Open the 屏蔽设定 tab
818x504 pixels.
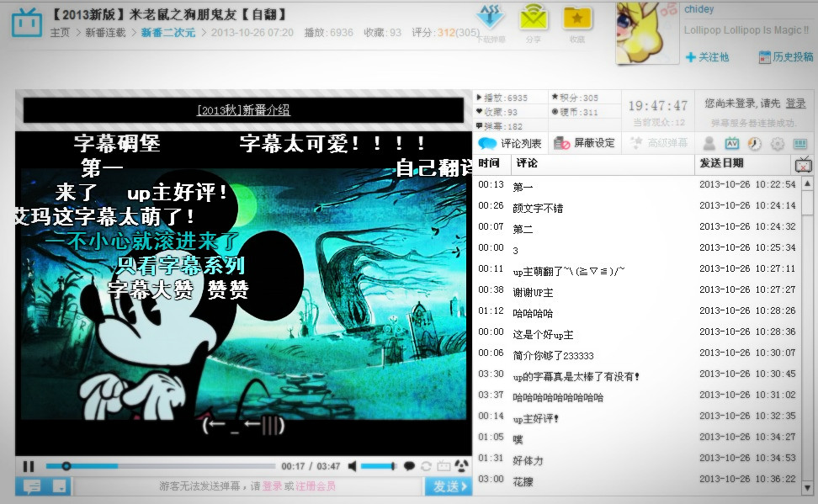point(584,144)
